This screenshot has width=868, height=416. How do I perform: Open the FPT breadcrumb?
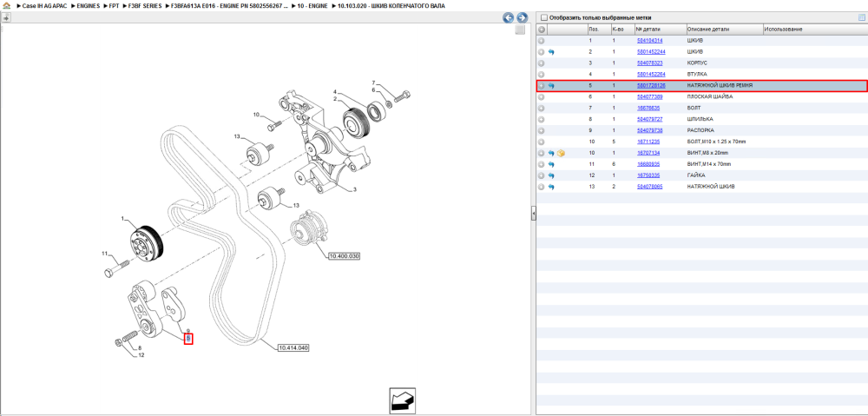(x=114, y=5)
